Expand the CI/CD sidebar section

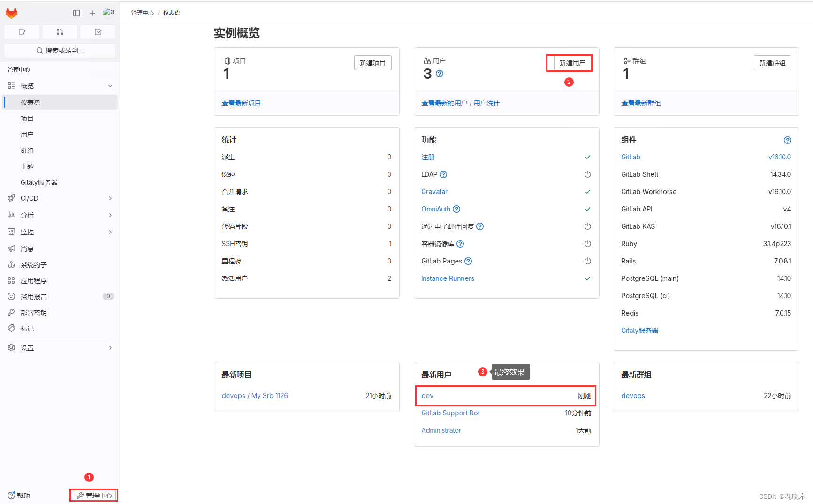[x=60, y=198]
